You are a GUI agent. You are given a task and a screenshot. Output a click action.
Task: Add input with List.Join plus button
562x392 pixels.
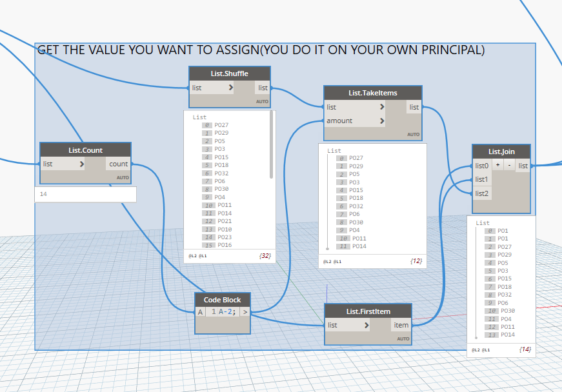498,165
